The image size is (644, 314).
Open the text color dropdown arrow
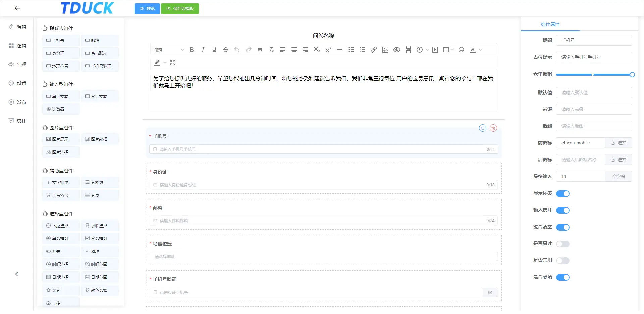coord(480,50)
